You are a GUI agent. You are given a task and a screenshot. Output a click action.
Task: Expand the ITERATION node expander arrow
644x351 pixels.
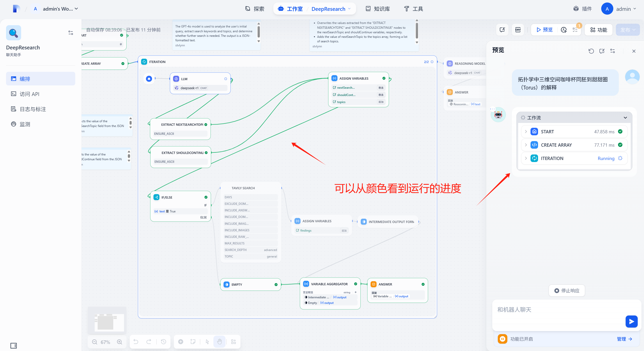click(526, 158)
